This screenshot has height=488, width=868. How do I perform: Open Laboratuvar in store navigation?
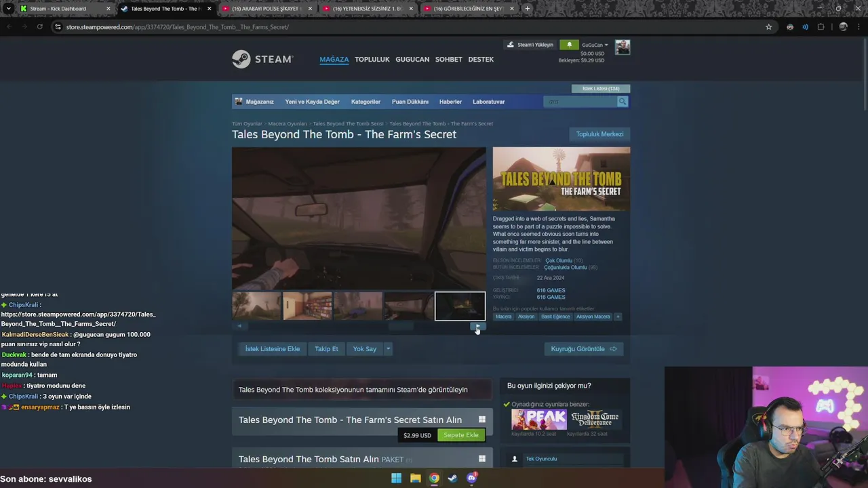click(488, 102)
